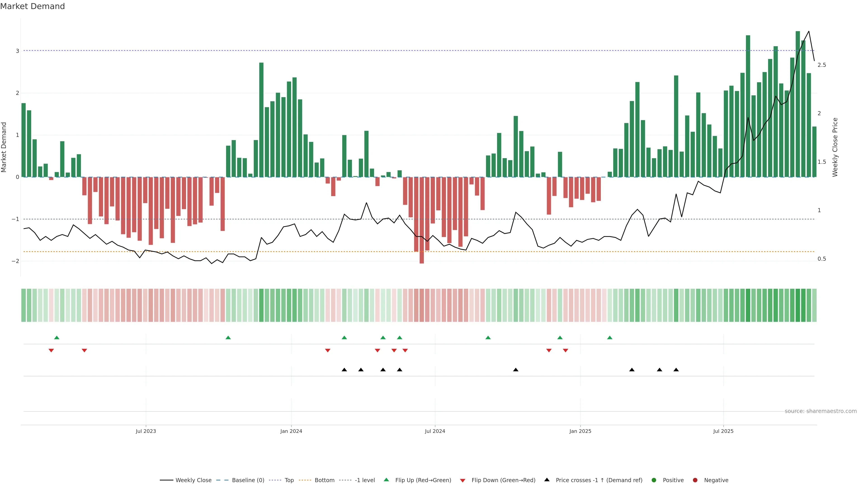Click the green Positive circle legend icon
The width and height of the screenshot is (868, 488).
654,480
